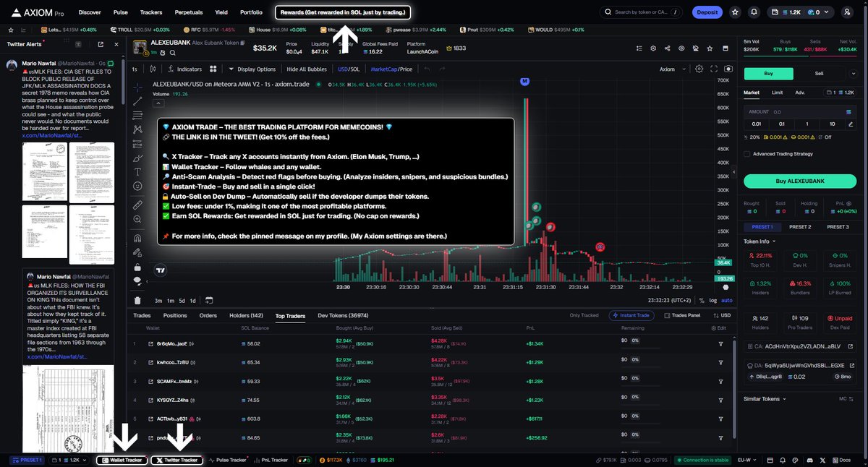This screenshot has height=467, width=868.
Task: Toggle Instant Trade mode
Action: (x=633, y=315)
